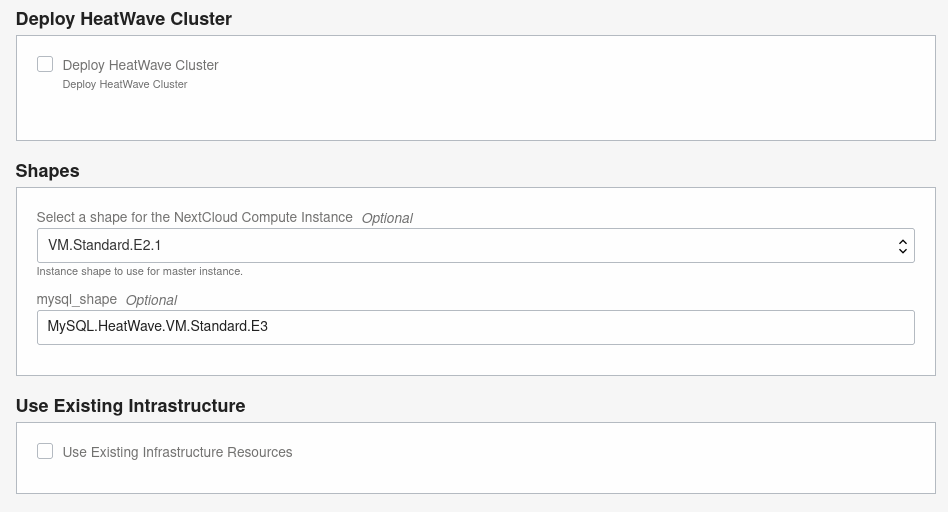Tick the Use Existing Infrastructure Resources checkbox
This screenshot has width=948, height=512.
tap(45, 451)
